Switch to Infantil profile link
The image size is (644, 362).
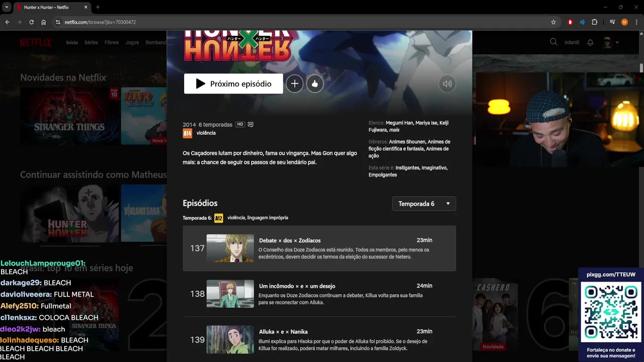click(572, 43)
